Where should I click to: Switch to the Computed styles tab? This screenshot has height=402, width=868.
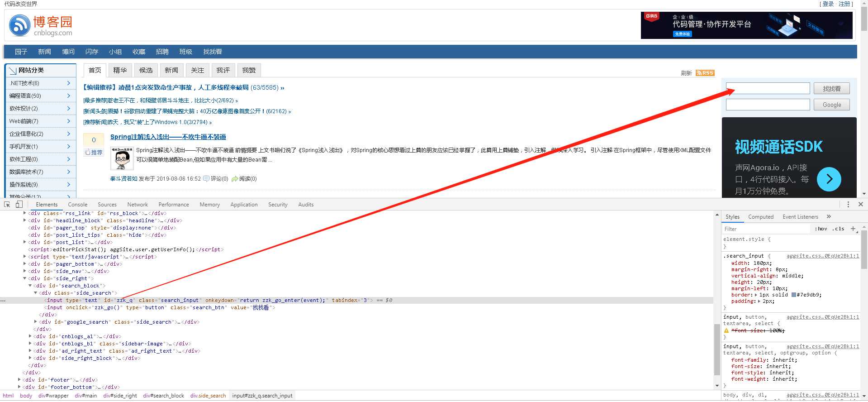click(761, 217)
